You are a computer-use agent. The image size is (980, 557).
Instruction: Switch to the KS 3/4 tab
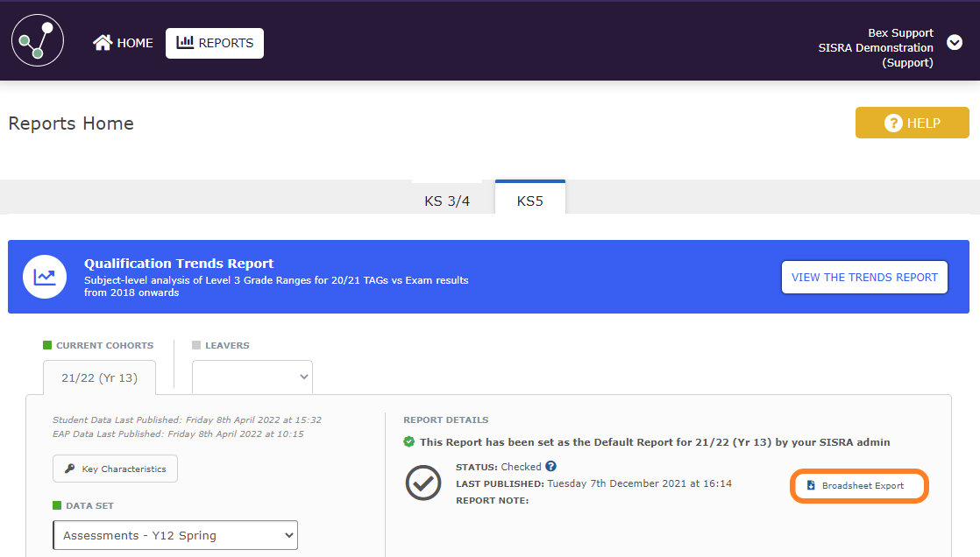click(447, 201)
